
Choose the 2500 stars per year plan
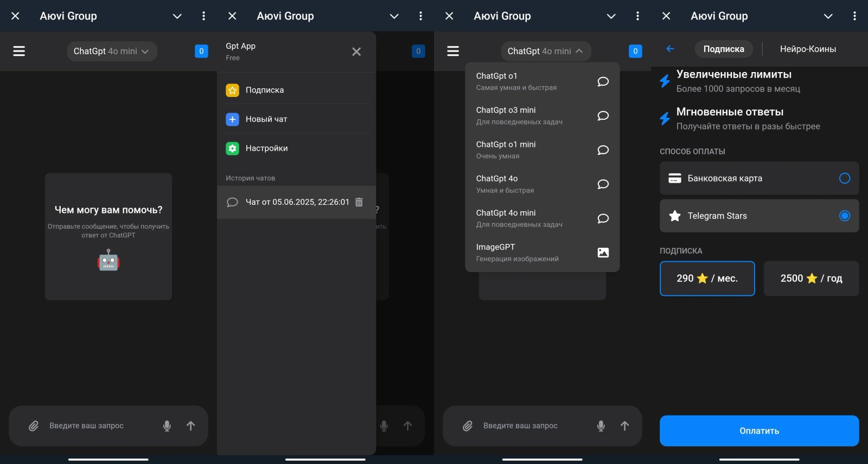tap(811, 279)
